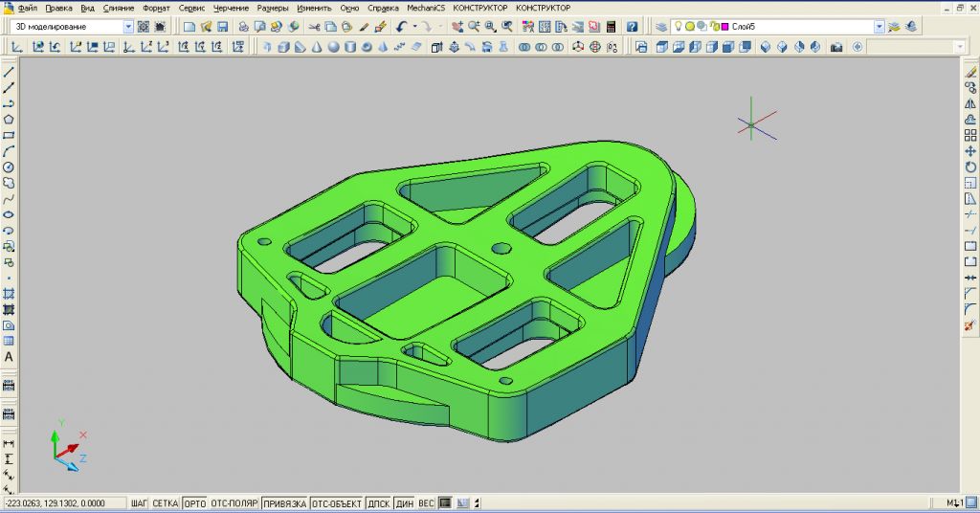Select the Circle draw tool
Viewport: 980px width, 513px height.
point(9,167)
